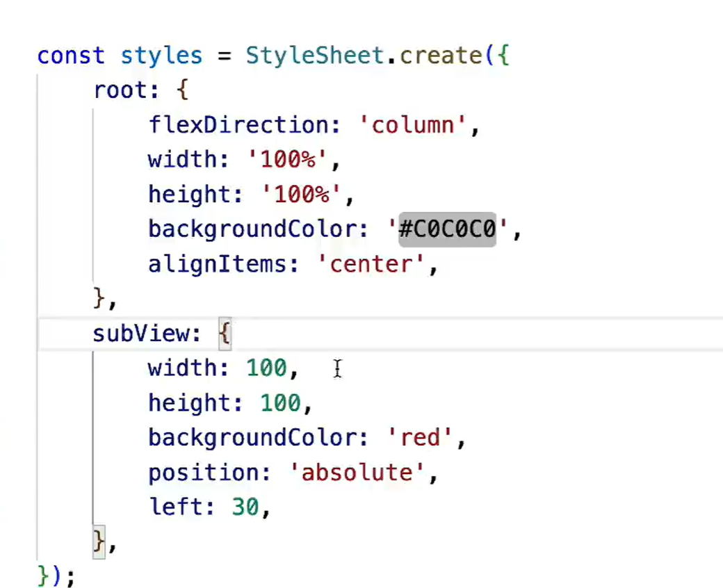Click the 'flexDirection' property name
The width and height of the screenshot is (723, 588).
(239, 125)
